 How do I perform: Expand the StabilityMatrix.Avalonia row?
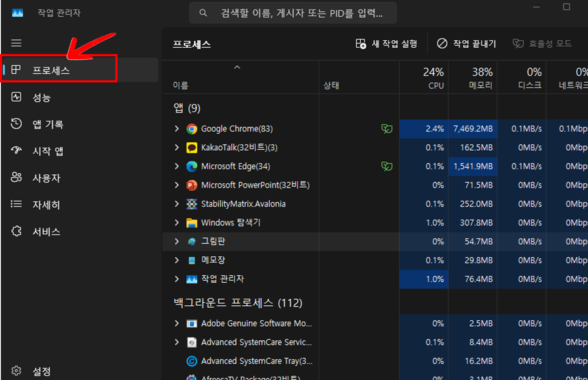pyautogui.click(x=177, y=204)
